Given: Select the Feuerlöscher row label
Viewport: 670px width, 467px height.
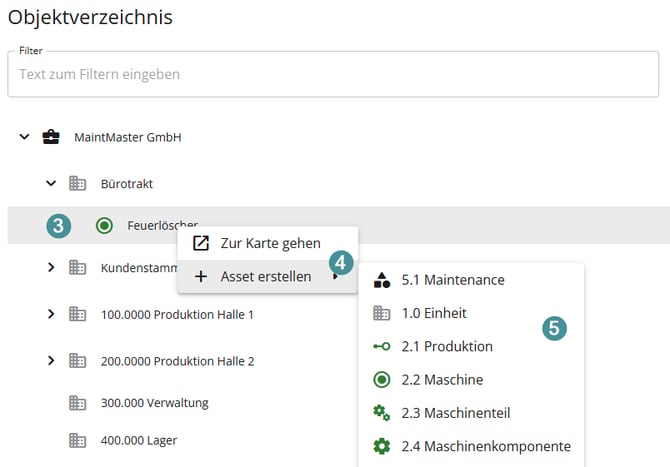Looking at the screenshot, I should pos(162,225).
